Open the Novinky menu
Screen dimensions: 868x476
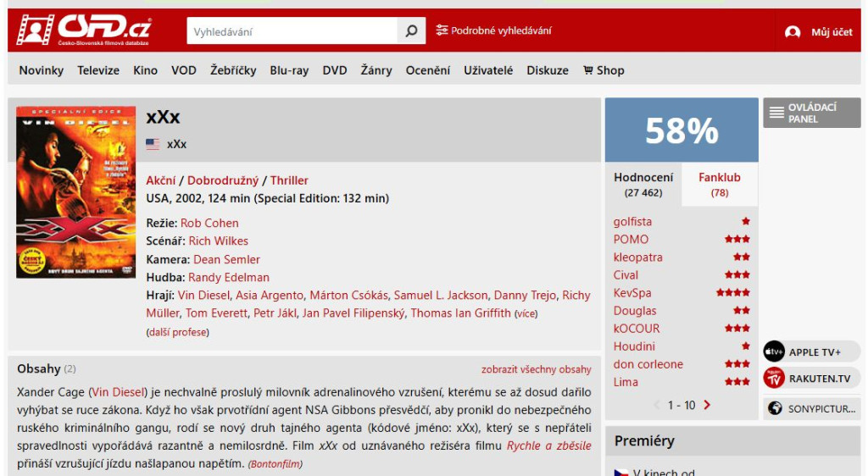[x=42, y=70]
